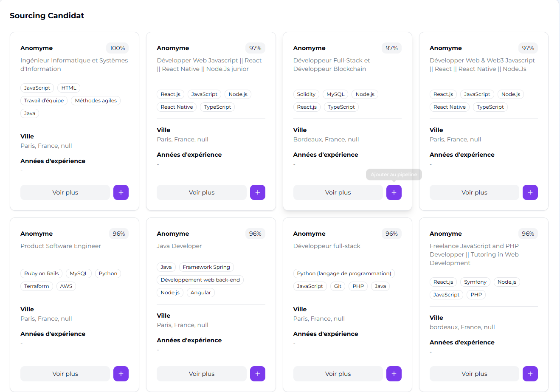Open Voir plus for Ingénieur Informatique card
Image resolution: width=560 pixels, height=392 pixels.
tap(65, 192)
